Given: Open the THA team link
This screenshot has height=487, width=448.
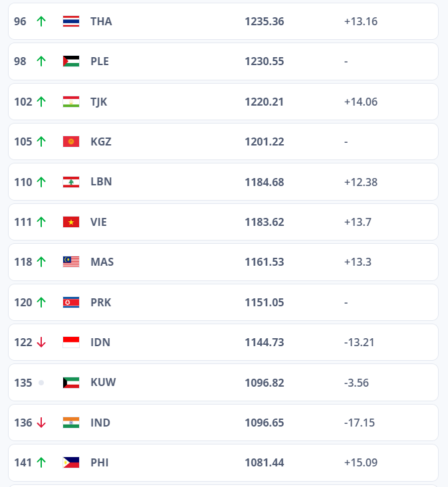Looking at the screenshot, I should pyautogui.click(x=101, y=21).
